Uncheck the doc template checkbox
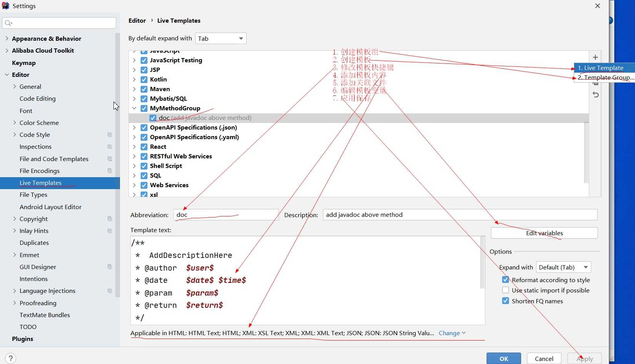This screenshot has width=635, height=364. coord(153,118)
